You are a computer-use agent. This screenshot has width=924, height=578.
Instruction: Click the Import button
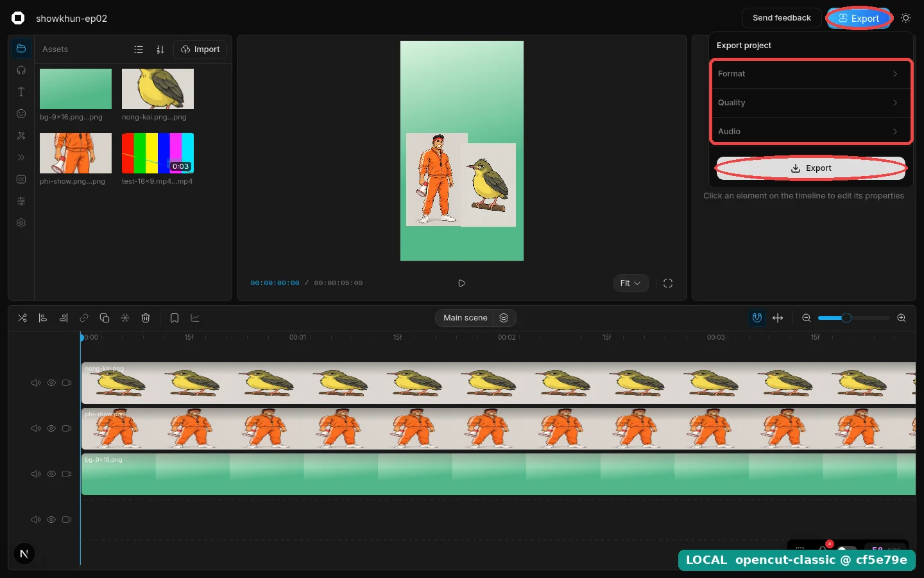200,49
